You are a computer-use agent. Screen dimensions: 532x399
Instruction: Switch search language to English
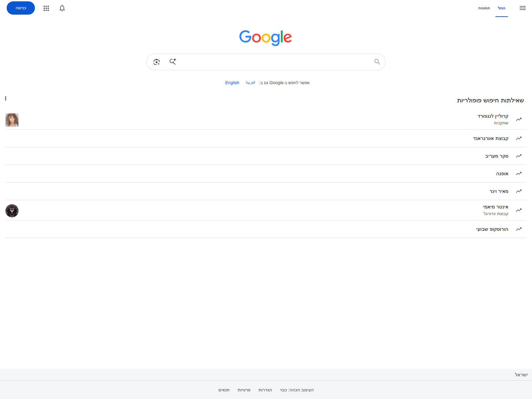[232, 83]
